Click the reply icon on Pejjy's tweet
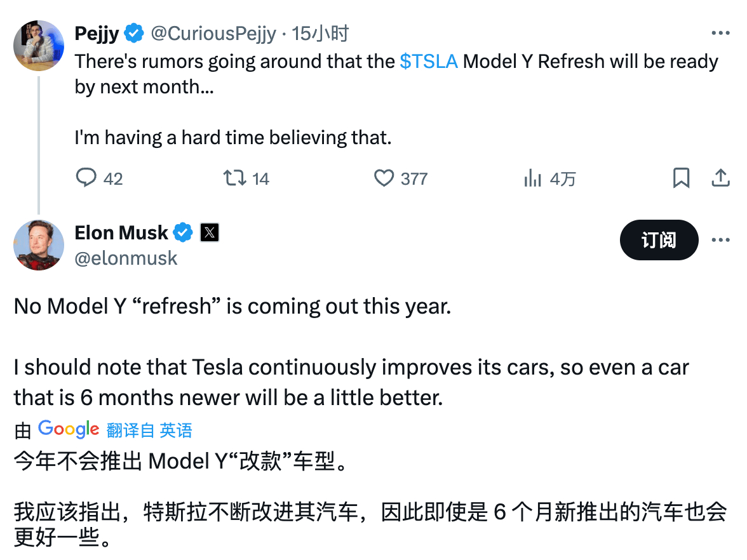 point(86,178)
